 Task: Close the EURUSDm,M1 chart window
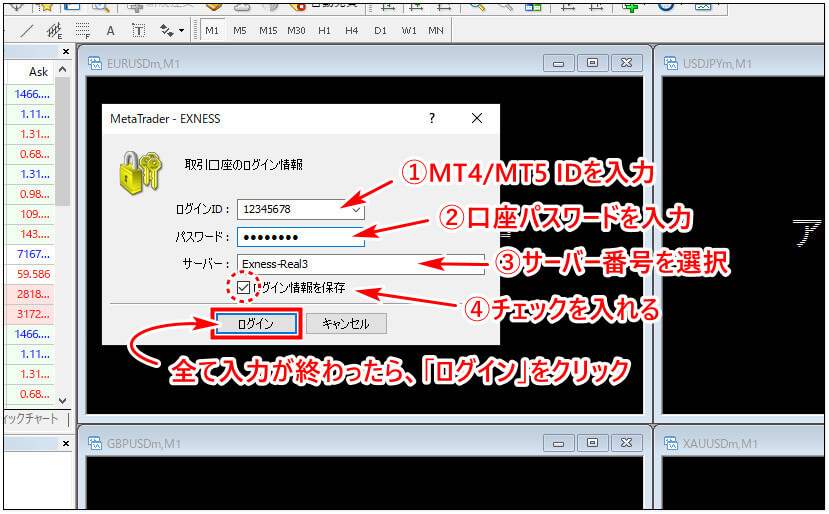coord(627,63)
